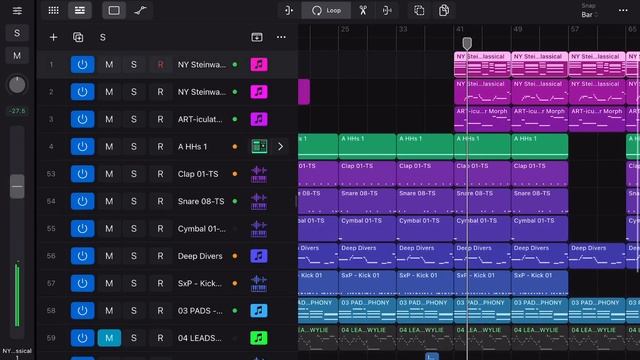Click the 03 PADS blue instrument icon
This screenshot has height=360, width=640.
[x=259, y=311]
